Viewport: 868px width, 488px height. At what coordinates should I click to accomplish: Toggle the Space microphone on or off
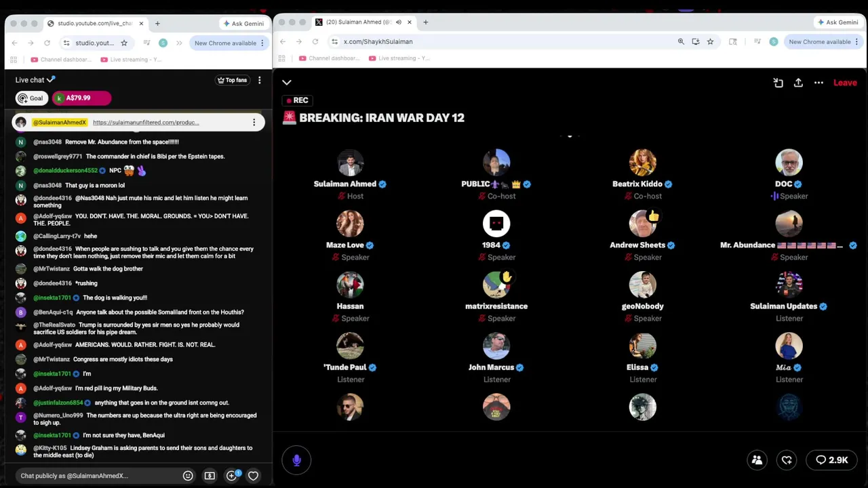(x=296, y=460)
